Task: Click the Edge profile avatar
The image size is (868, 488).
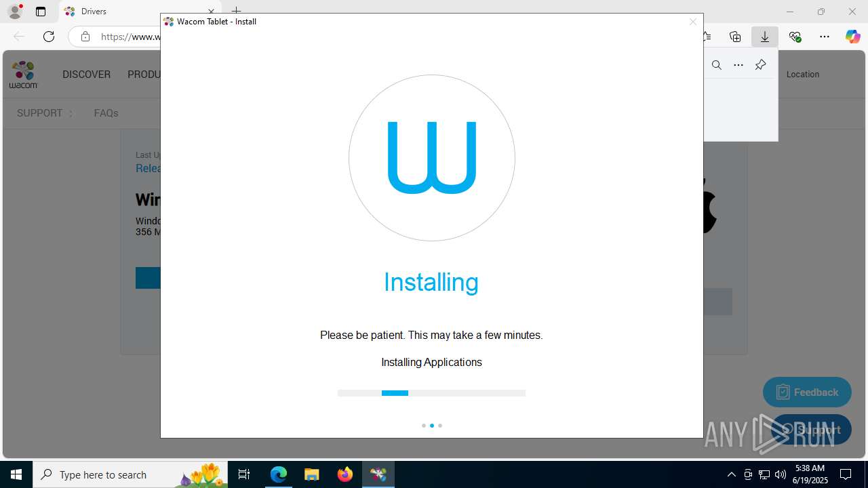Action: tap(15, 12)
